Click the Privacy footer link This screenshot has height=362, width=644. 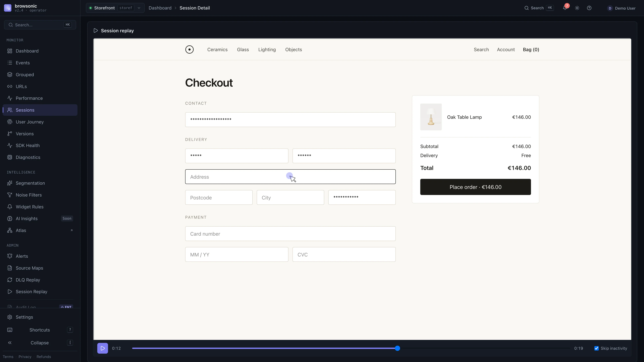25,357
